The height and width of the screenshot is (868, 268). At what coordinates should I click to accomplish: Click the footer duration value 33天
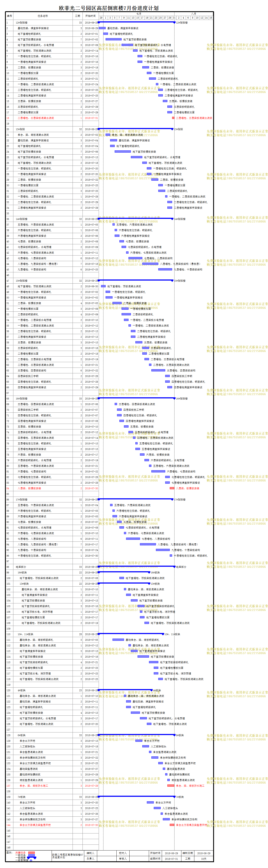point(204,859)
